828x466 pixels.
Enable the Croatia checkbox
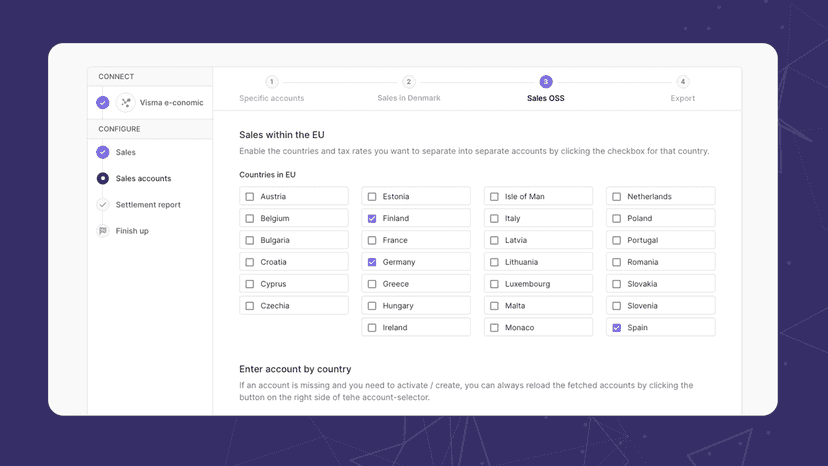(250, 262)
